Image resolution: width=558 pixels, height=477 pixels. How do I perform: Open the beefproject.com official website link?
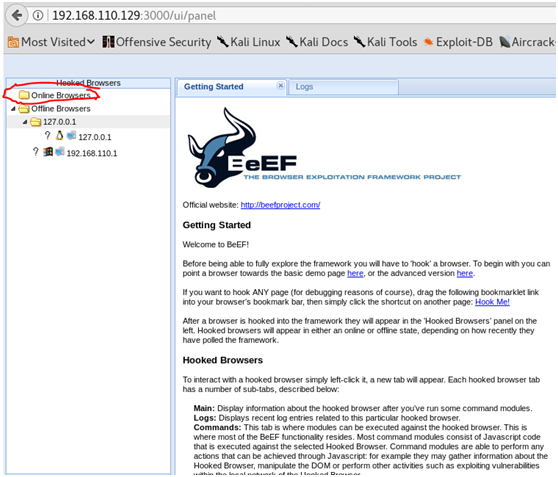(280, 205)
